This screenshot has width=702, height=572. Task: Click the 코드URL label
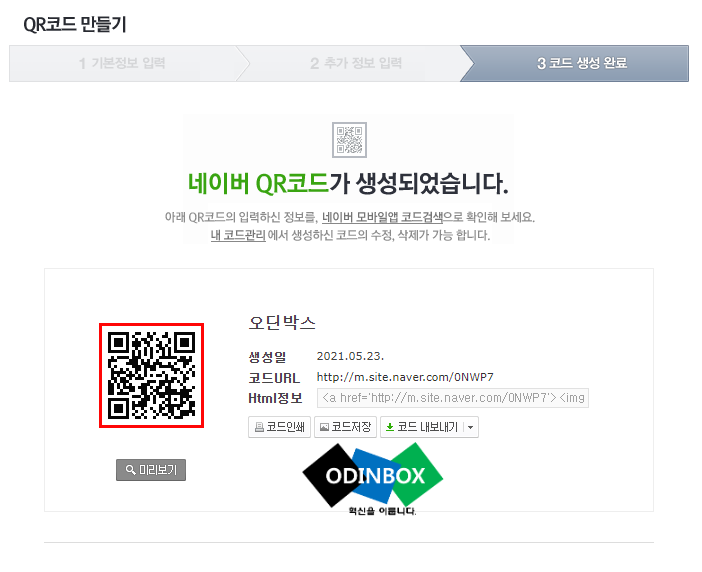point(274,378)
